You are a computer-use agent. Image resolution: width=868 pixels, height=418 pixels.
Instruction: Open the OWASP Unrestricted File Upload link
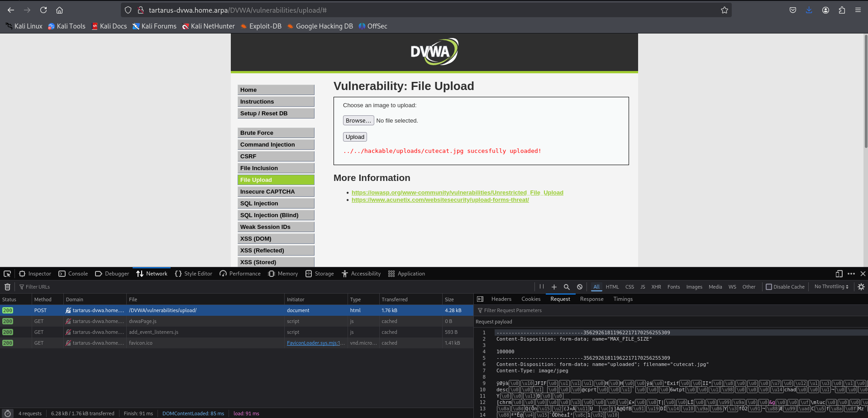(x=457, y=193)
